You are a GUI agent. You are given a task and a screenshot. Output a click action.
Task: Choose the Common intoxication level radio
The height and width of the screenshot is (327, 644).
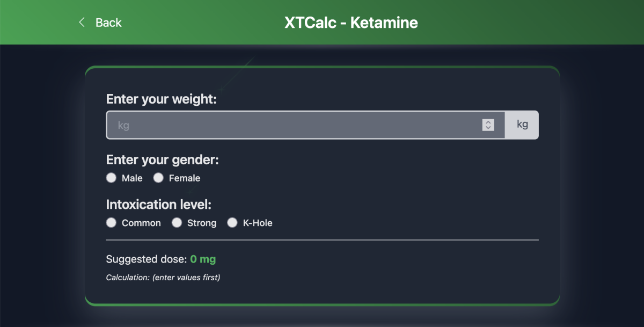tap(111, 223)
